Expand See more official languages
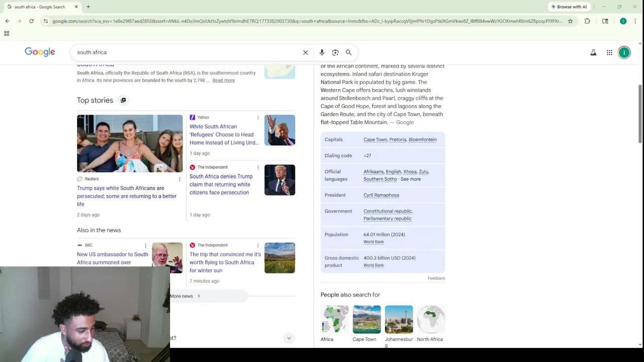 (411, 179)
